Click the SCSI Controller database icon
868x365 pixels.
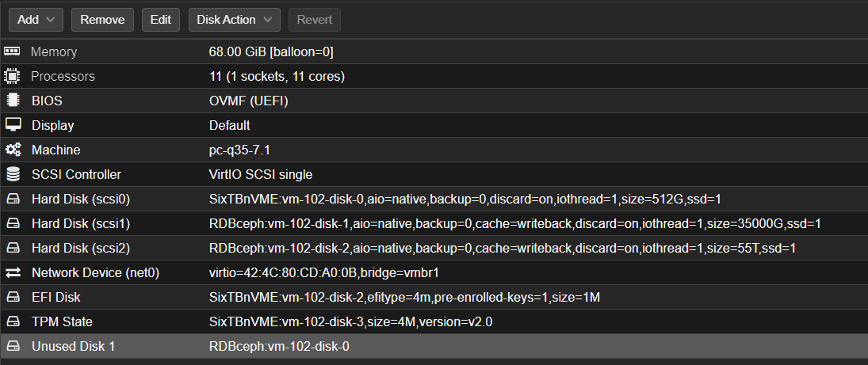pos(12,174)
